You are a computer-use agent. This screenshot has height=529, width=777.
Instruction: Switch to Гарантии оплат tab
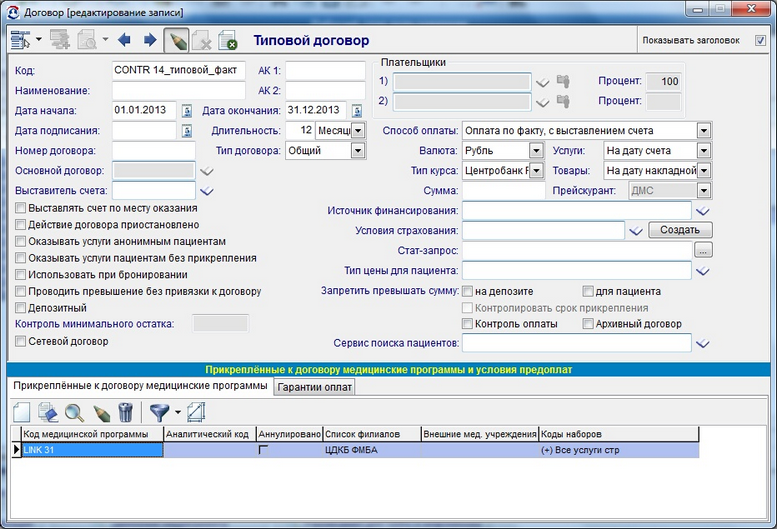(x=315, y=387)
